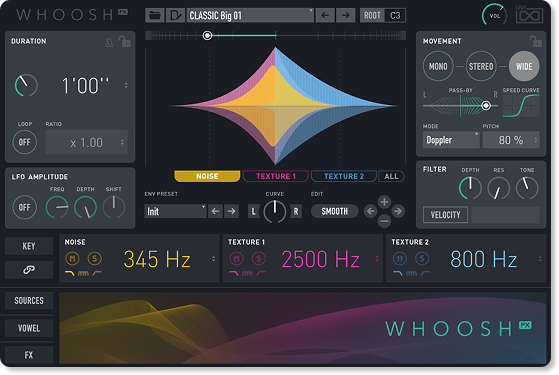This screenshot has height=375, width=559.
Task: Adjust the Texture 2 800 Hz stepper
Action: (x=540, y=259)
